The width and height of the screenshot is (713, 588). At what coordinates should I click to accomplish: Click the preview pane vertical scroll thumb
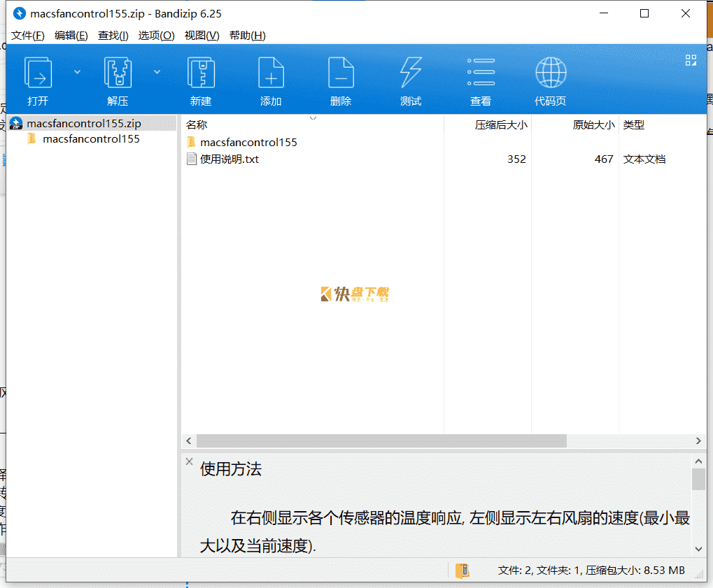[x=698, y=480]
